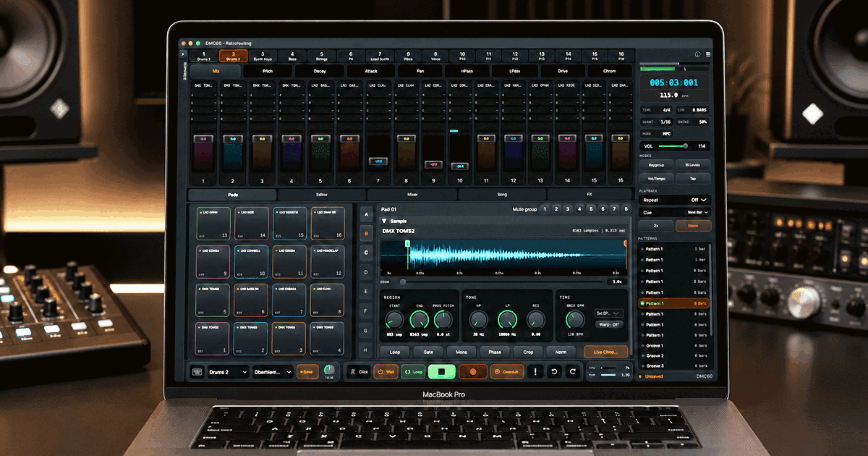Click the END region knob
Image resolution: width=868 pixels, height=456 pixels.
pos(420,318)
